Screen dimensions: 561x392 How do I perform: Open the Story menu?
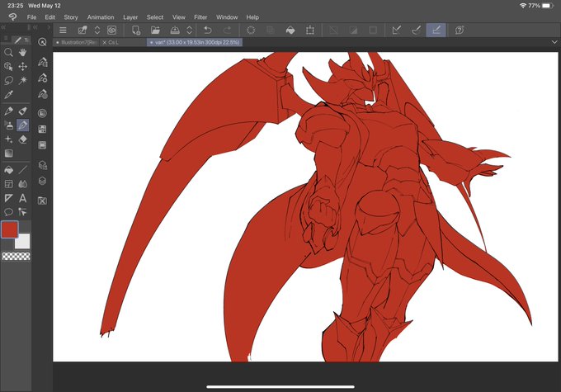(x=71, y=17)
